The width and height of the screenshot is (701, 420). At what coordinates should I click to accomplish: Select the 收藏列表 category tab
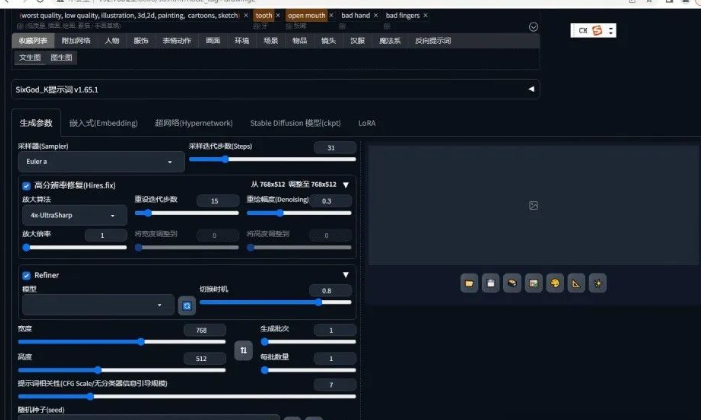[33, 41]
